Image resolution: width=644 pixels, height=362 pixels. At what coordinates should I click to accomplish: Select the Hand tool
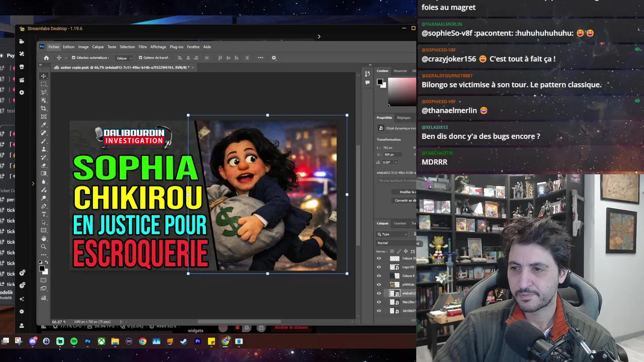tap(43, 238)
